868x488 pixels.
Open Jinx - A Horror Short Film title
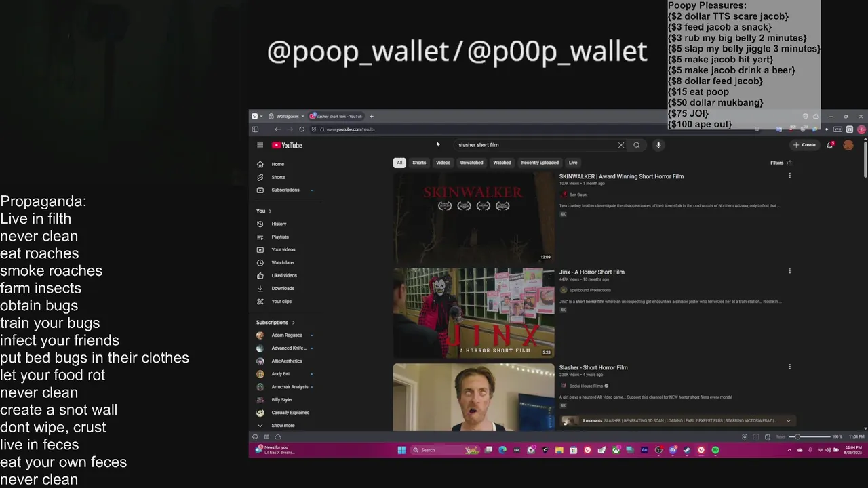coord(592,272)
